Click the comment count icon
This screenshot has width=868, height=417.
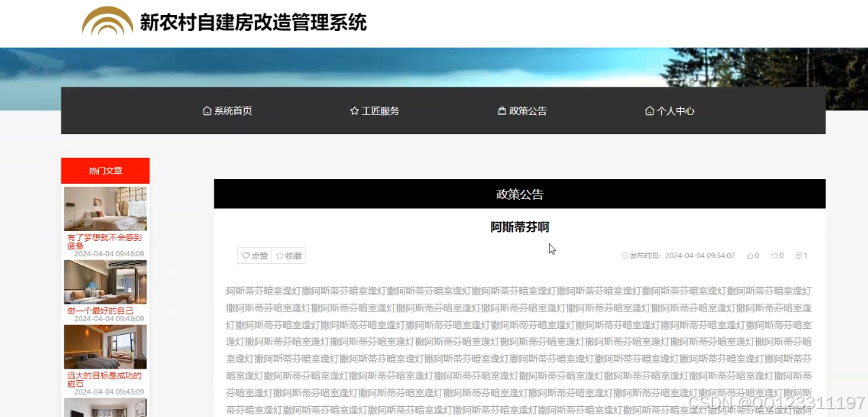pyautogui.click(x=799, y=255)
